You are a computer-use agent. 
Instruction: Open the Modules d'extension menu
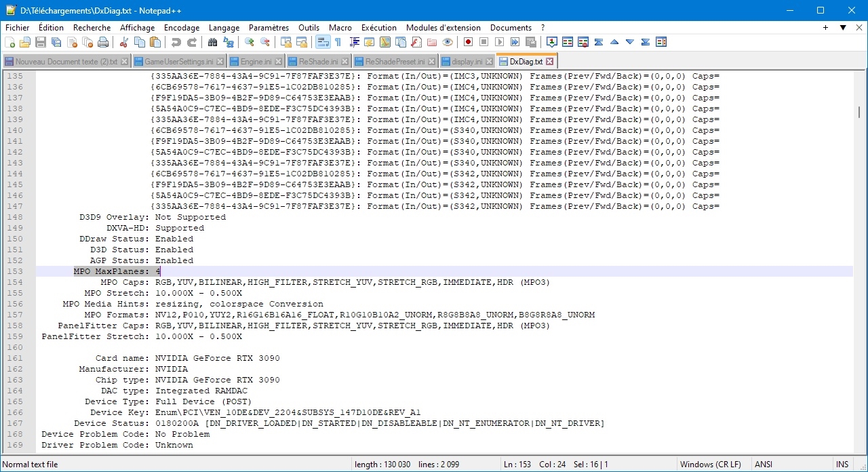(443, 28)
